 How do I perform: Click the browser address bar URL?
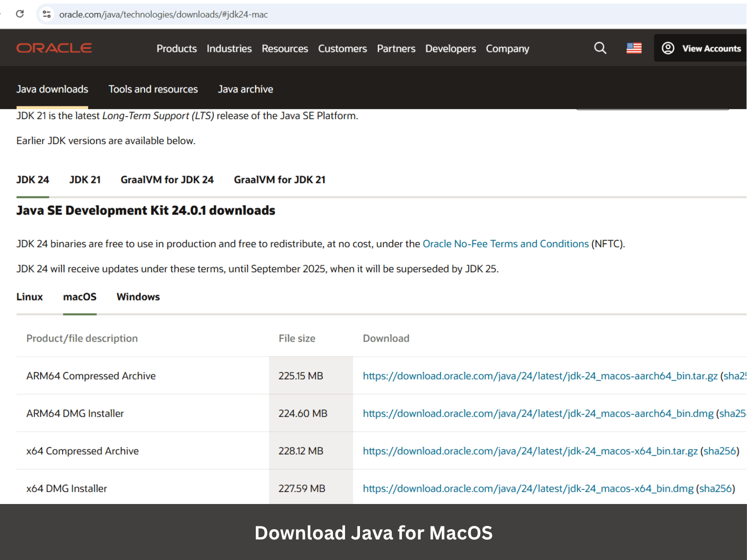(x=163, y=14)
